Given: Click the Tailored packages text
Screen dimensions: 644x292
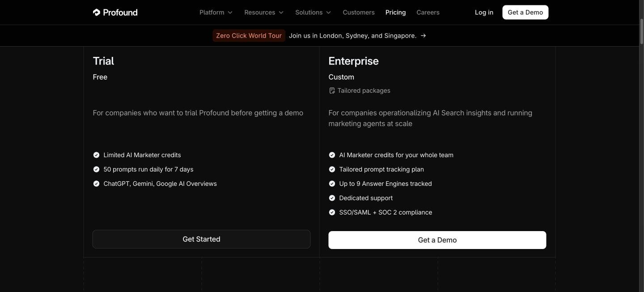Looking at the screenshot, I should (364, 90).
